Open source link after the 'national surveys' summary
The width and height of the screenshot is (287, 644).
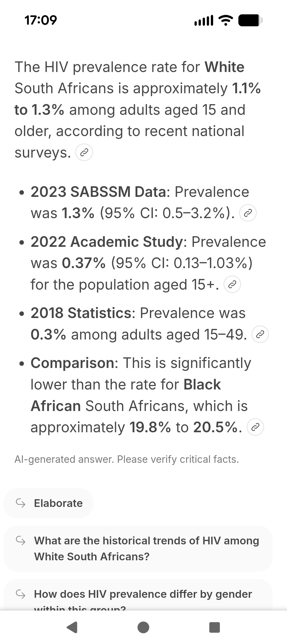point(84,152)
